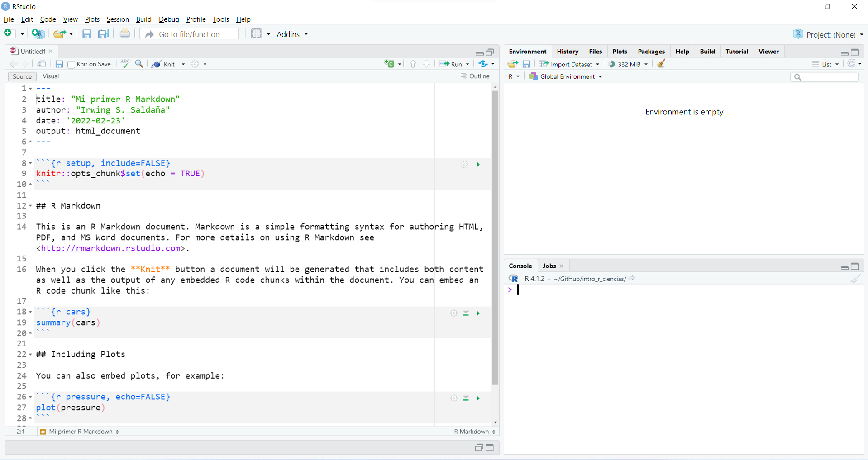Open the Project (None) dropdown

click(828, 34)
